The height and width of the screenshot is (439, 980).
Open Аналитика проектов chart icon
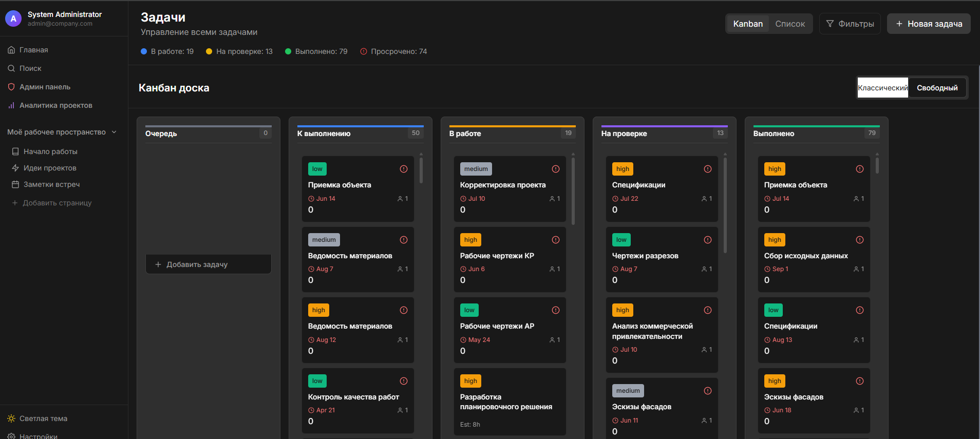[x=11, y=105]
